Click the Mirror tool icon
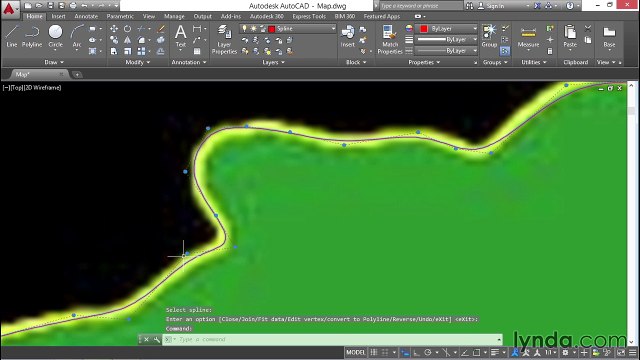This screenshot has width=640, height=360. tap(127, 40)
